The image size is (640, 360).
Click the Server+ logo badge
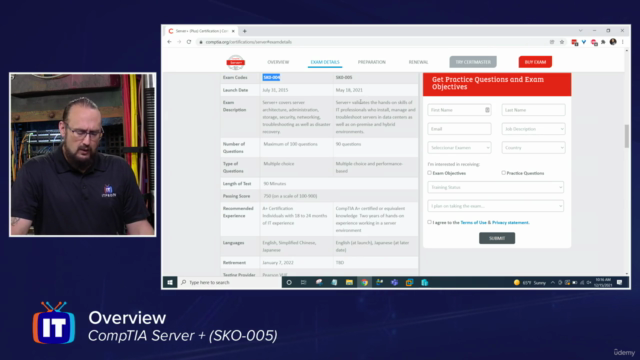[x=236, y=62]
